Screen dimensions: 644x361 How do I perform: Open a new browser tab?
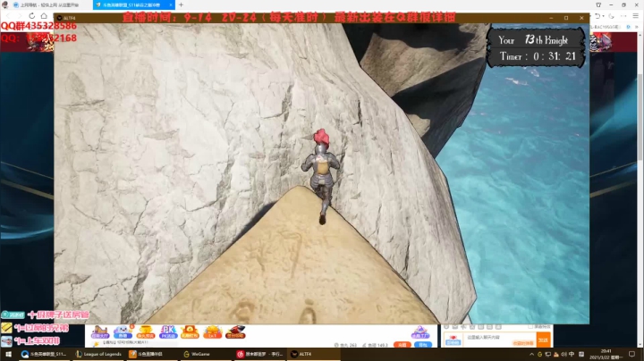[181, 5]
